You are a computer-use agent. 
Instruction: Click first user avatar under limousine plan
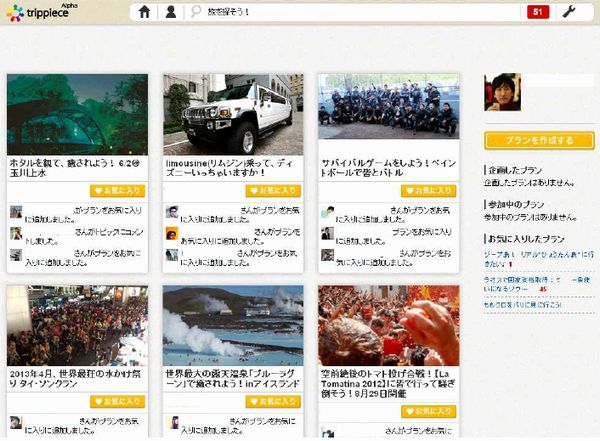tap(172, 212)
